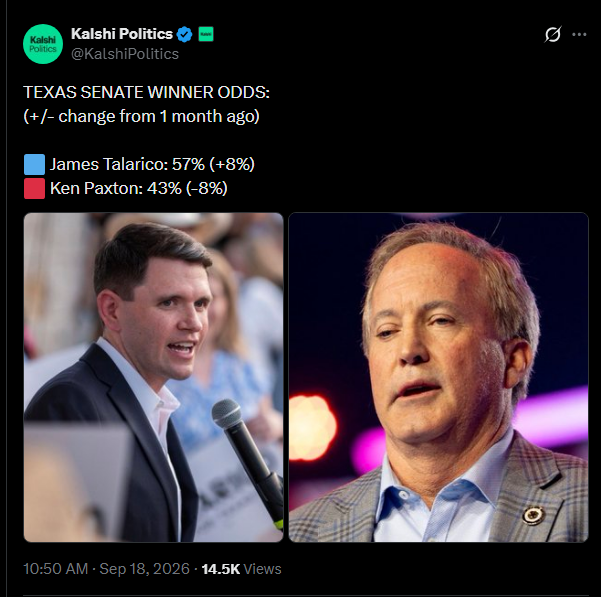Click the red square emoji beside Paxton
Image resolution: width=601 pixels, height=597 pixels.
tap(34, 189)
